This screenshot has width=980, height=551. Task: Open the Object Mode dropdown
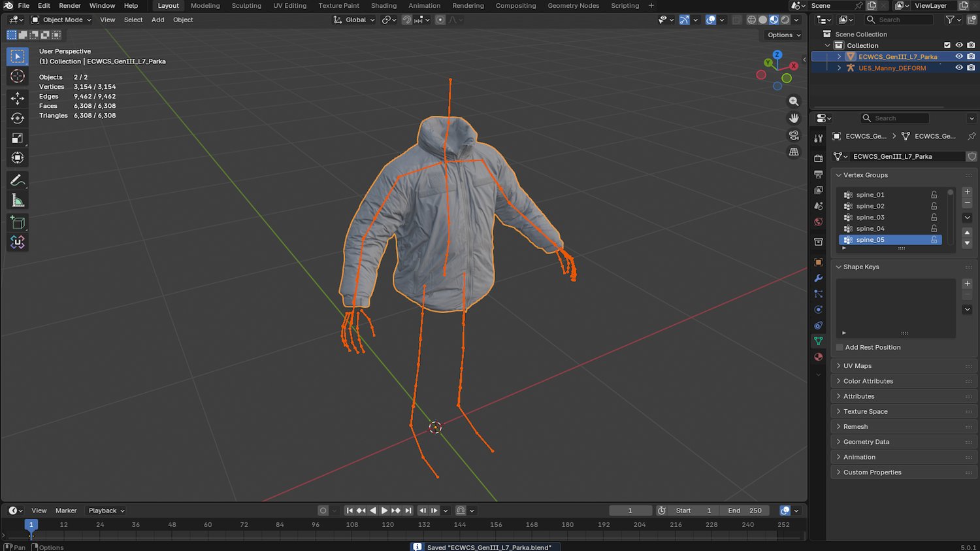tap(62, 20)
